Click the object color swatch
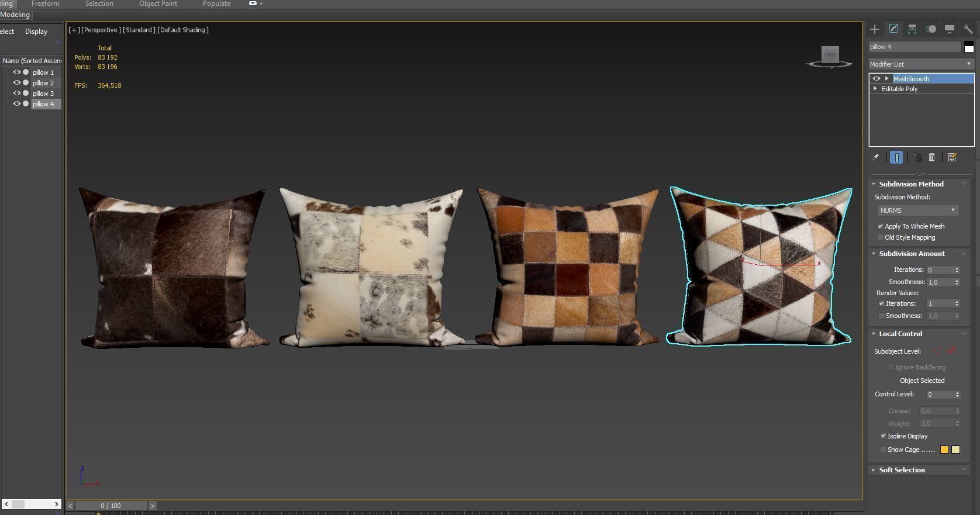980x515 pixels. point(969,47)
